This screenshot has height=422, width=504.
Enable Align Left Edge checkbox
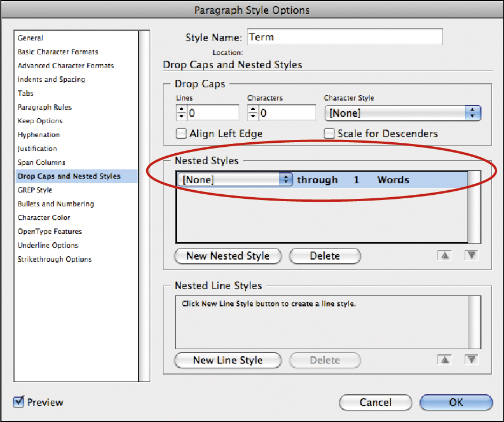click(181, 134)
